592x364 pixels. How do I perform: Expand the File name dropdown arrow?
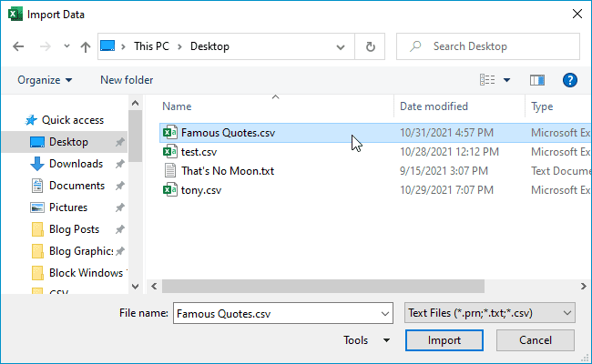click(x=384, y=314)
